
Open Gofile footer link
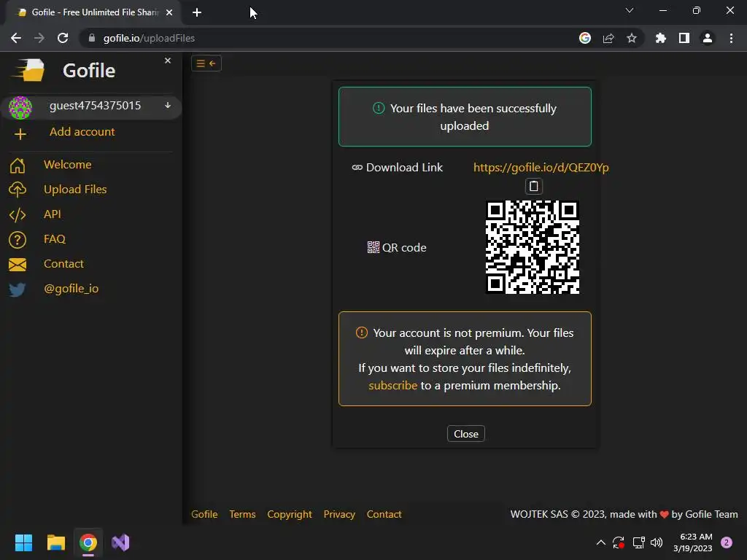tap(204, 514)
